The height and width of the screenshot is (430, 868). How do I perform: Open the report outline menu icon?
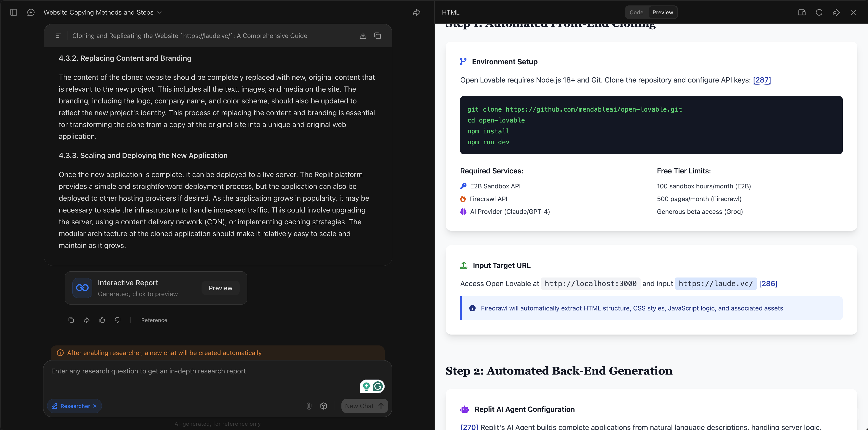click(x=58, y=36)
